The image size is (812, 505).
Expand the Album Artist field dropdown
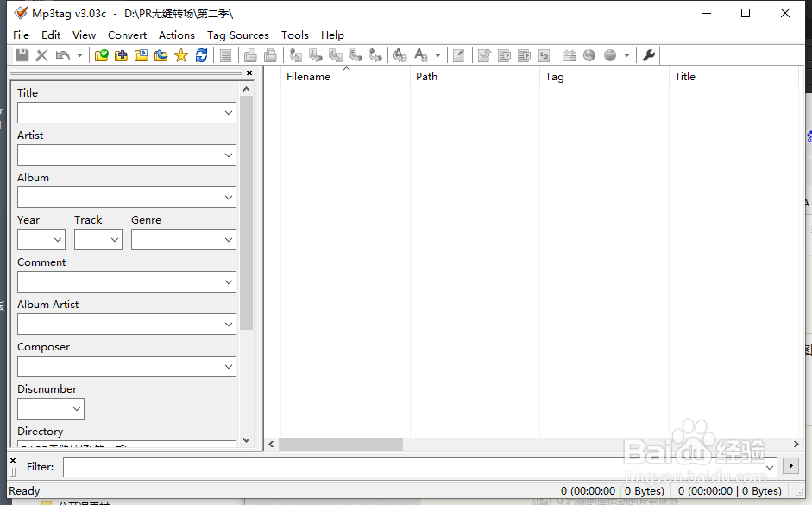229,325
